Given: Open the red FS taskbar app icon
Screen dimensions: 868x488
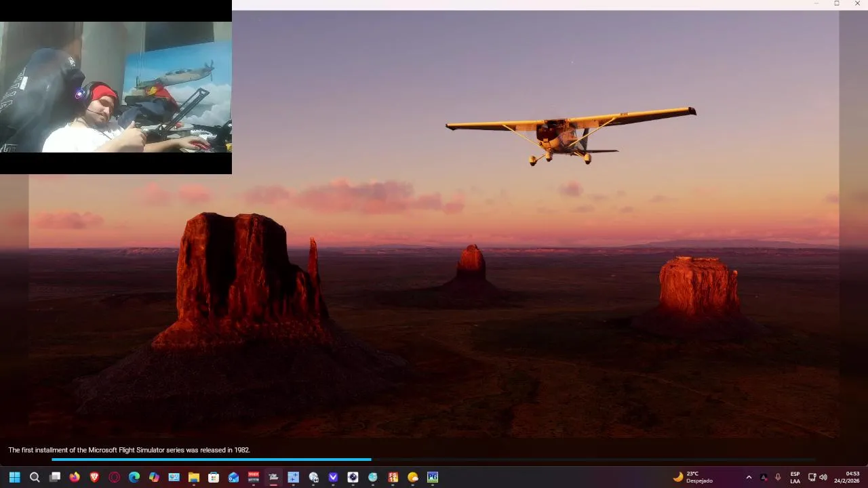Looking at the screenshot, I should pyautogui.click(x=393, y=477).
